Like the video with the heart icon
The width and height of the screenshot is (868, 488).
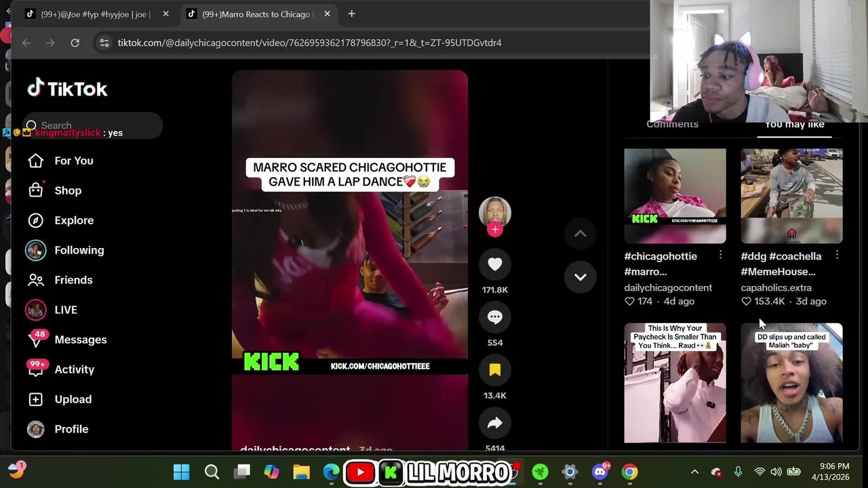point(495,264)
